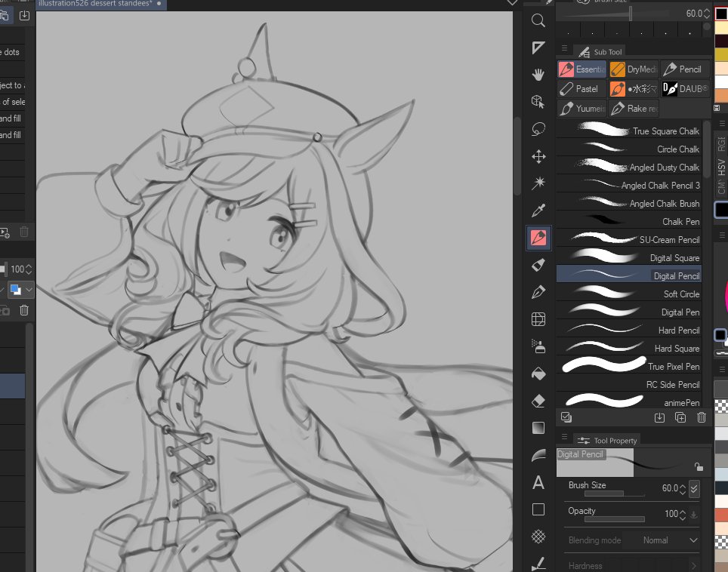Image resolution: width=728 pixels, height=572 pixels.
Task: Click the highlighted pink Pencil tool
Action: 538,238
